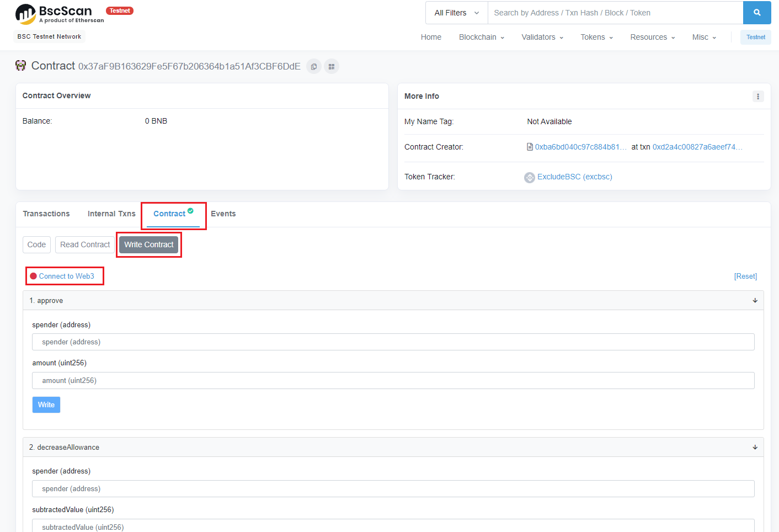The height and width of the screenshot is (532, 779).
Task: Click the Reset link
Action: (x=745, y=276)
